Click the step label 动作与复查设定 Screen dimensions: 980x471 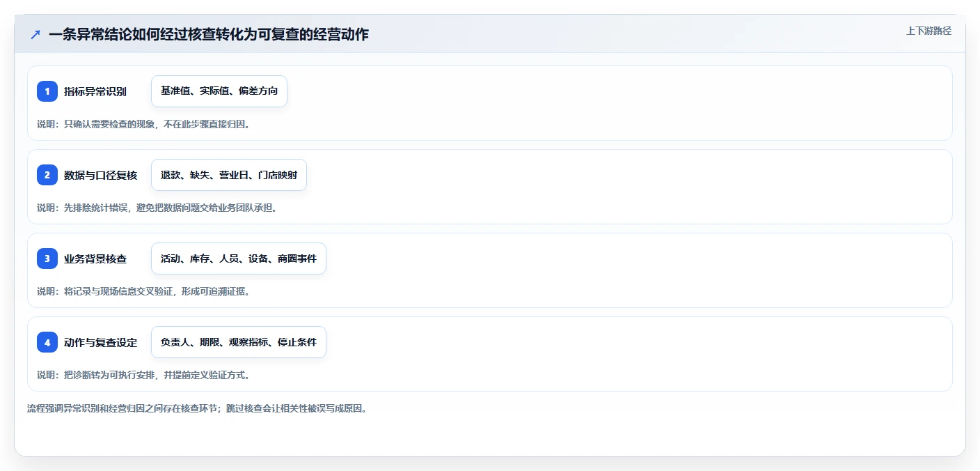101,342
